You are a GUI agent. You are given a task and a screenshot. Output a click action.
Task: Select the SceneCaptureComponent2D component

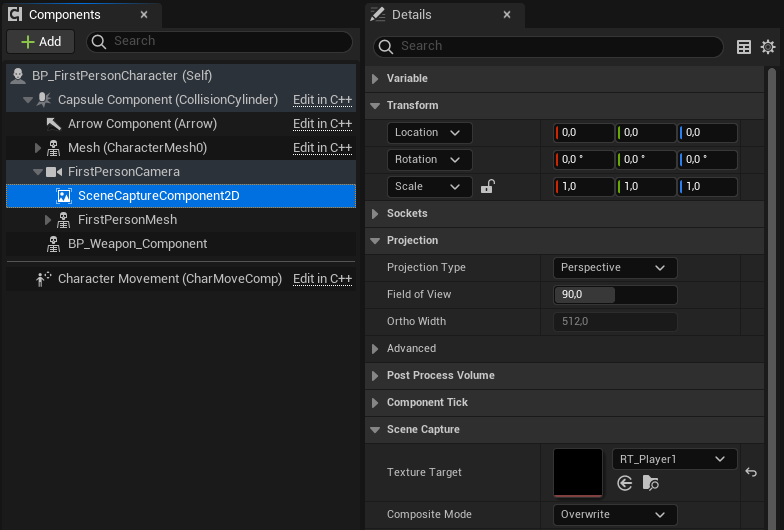click(158, 196)
